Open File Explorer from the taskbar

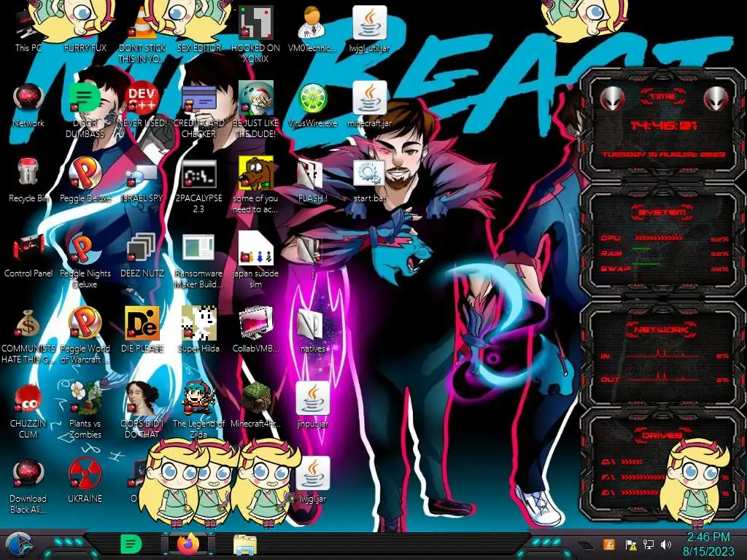[x=245, y=545]
